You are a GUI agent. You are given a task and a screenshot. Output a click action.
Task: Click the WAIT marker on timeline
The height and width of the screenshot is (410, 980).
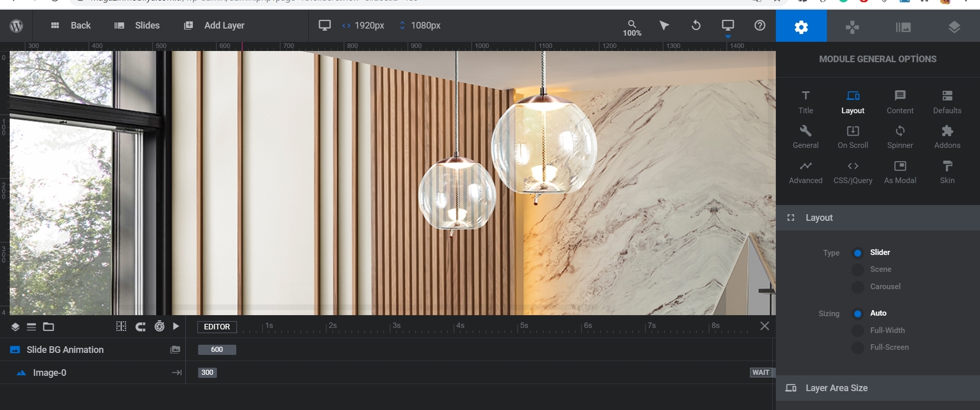click(x=761, y=373)
